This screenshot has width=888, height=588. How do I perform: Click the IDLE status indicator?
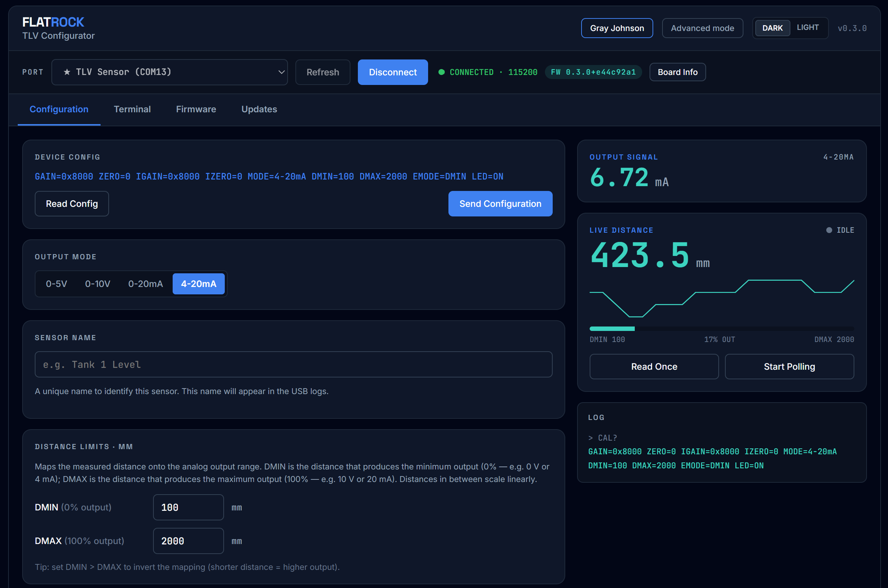point(840,230)
